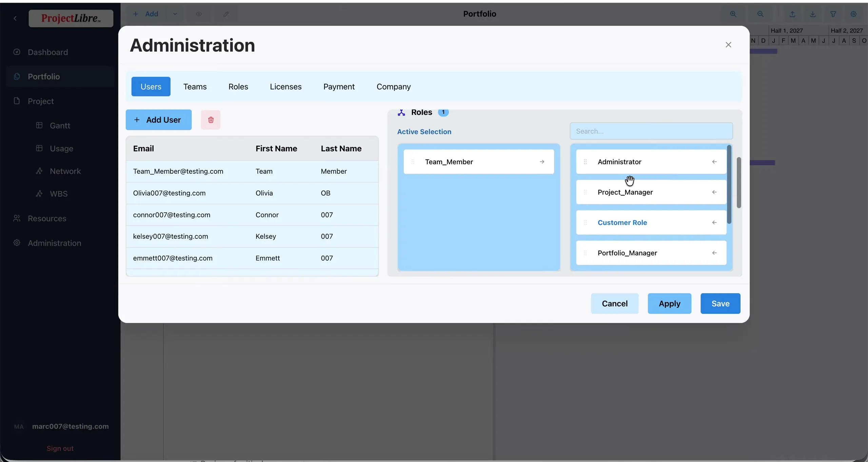
Task: Assign Portfolio_Manager role via left arrow
Action: pyautogui.click(x=714, y=253)
